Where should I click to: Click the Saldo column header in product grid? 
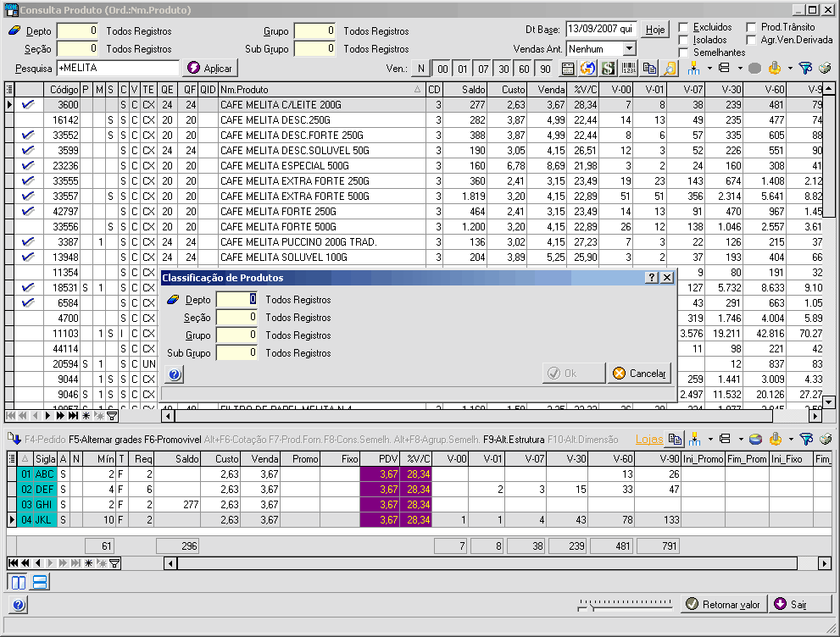(x=465, y=90)
